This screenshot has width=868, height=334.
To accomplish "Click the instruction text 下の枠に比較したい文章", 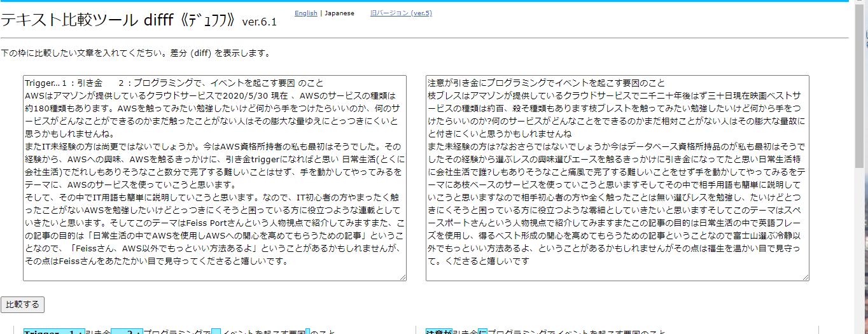I will tap(136, 53).
